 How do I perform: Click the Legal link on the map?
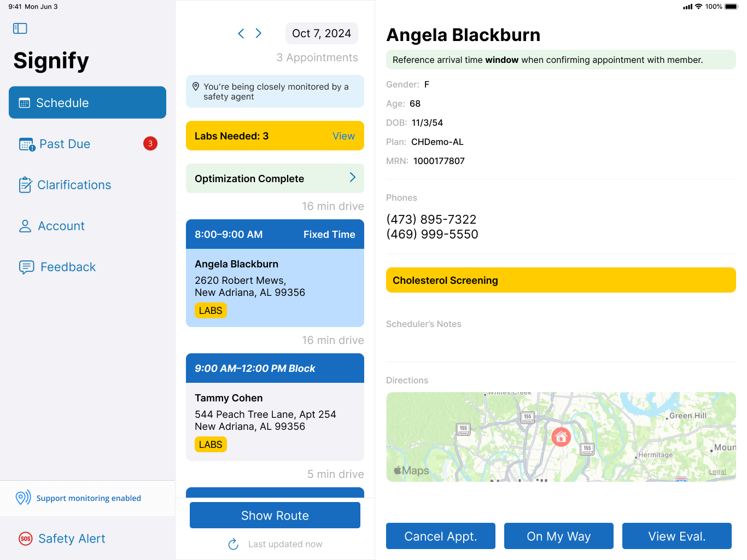click(x=717, y=471)
